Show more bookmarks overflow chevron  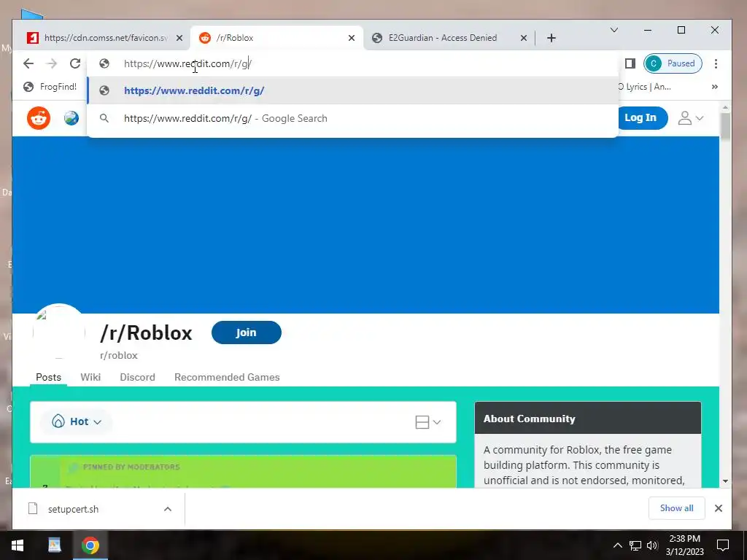pyautogui.click(x=715, y=87)
